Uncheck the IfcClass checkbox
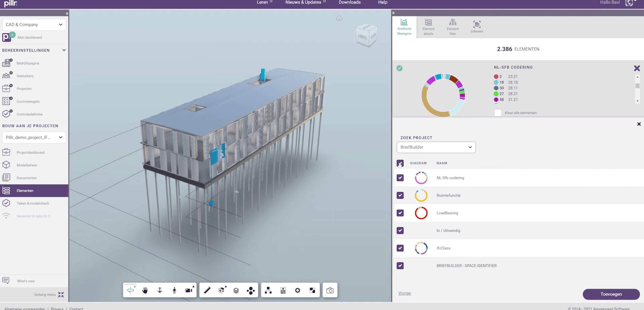This screenshot has width=644, height=310. point(400,248)
